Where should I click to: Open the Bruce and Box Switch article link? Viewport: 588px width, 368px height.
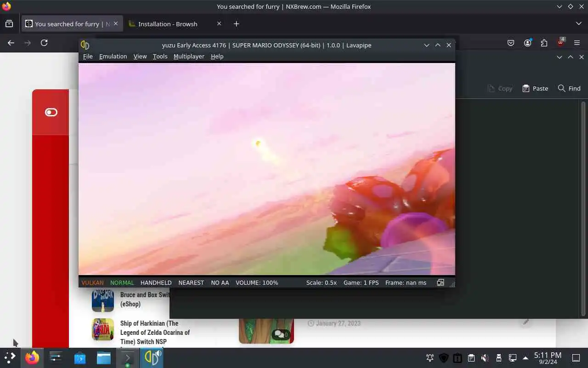[145, 299]
